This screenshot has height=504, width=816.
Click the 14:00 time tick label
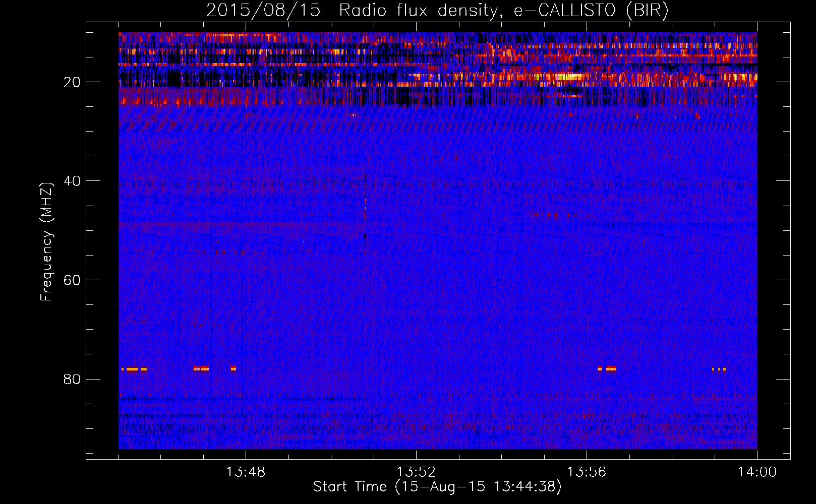coord(757,472)
